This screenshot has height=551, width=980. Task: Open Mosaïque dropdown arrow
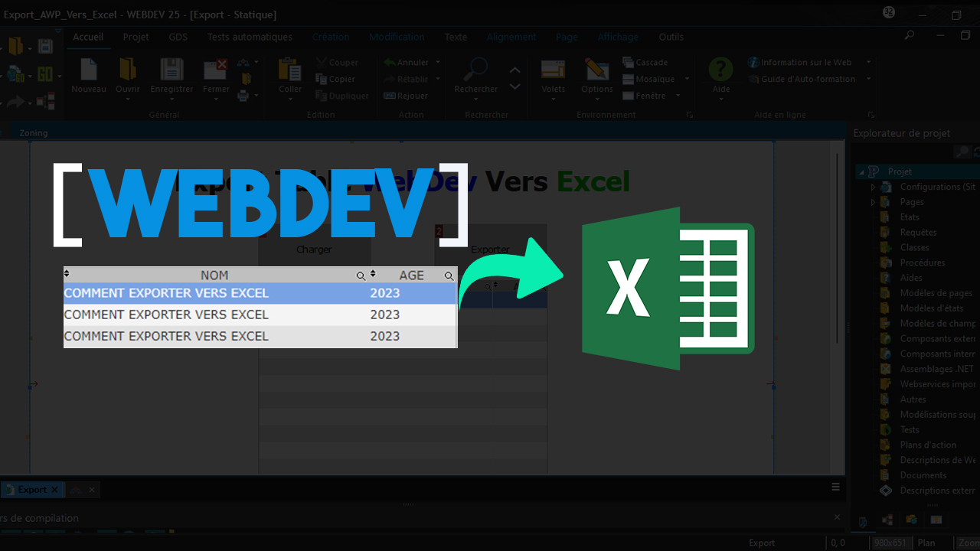(687, 79)
